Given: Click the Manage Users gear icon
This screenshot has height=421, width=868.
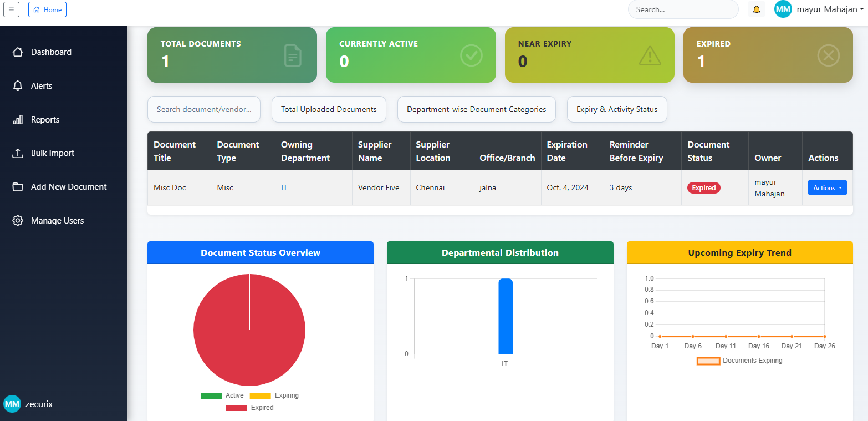Looking at the screenshot, I should tap(18, 221).
